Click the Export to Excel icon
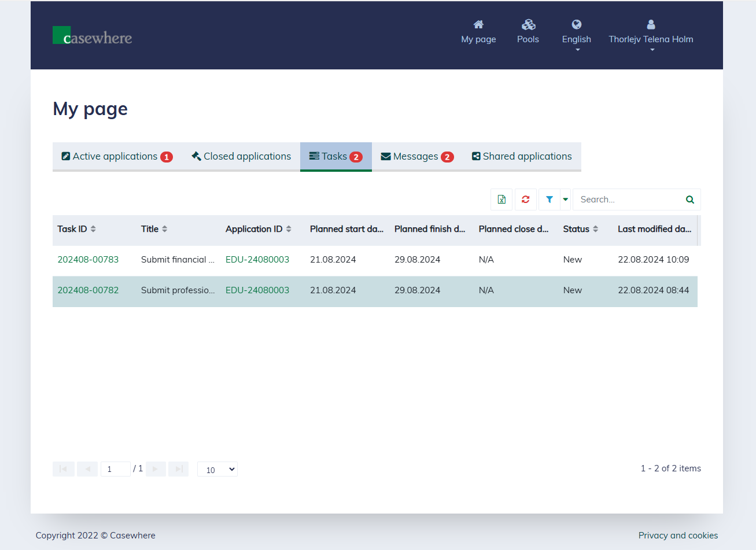 tap(501, 200)
